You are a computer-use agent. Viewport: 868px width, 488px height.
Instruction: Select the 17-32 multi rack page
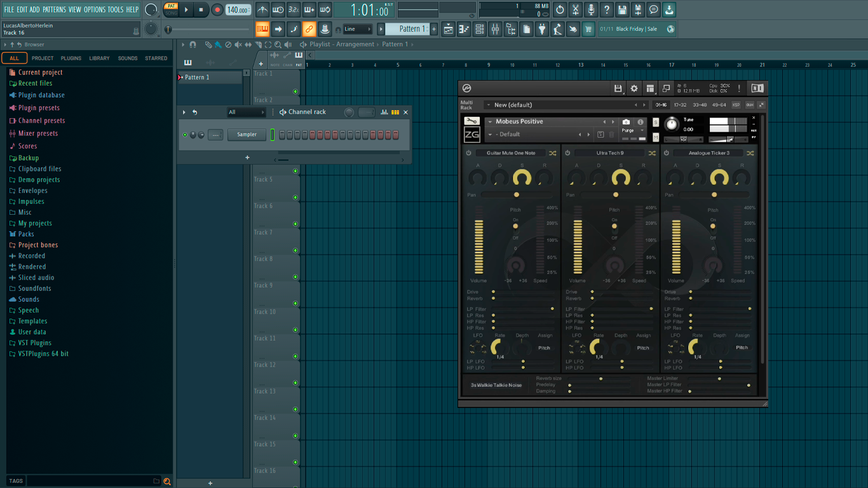click(681, 105)
